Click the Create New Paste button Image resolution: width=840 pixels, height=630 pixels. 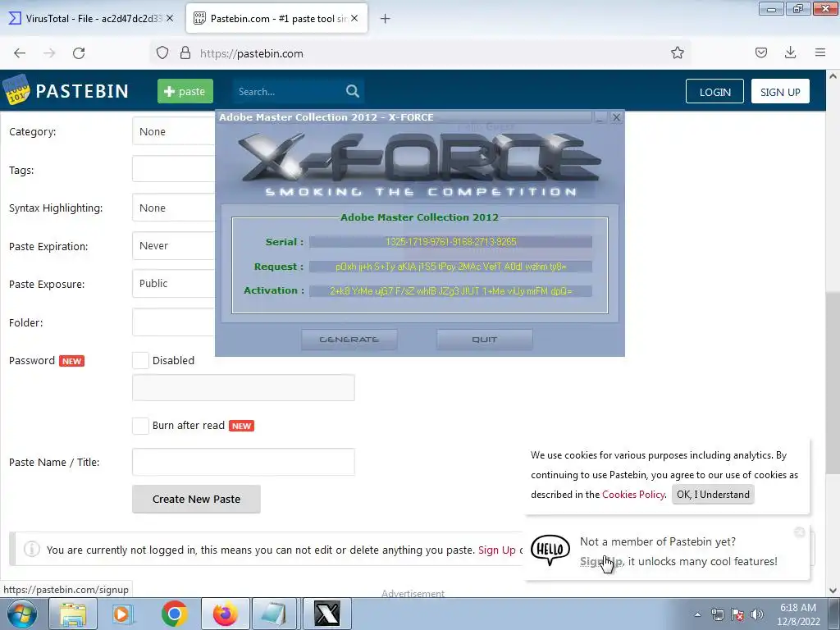click(x=196, y=499)
